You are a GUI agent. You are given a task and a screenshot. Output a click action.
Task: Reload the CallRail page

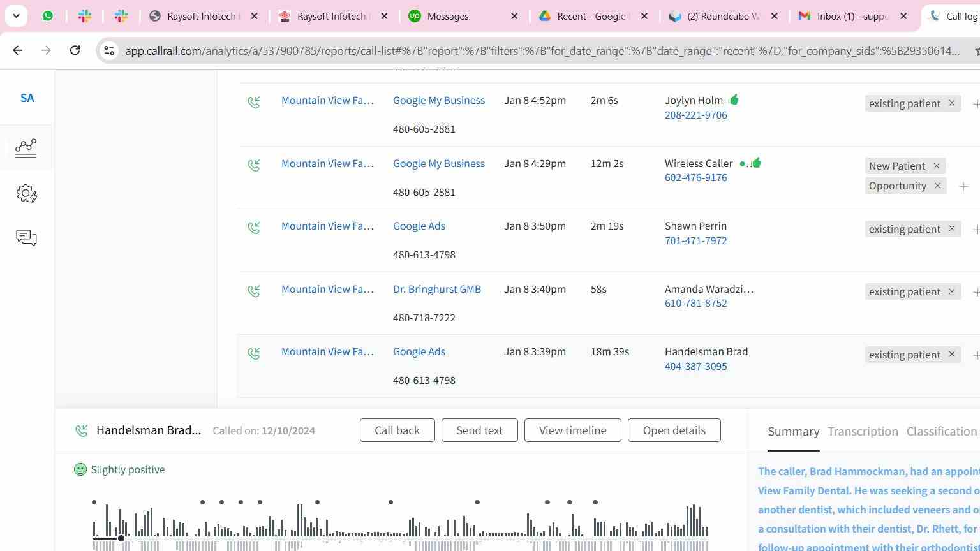coord(75,50)
